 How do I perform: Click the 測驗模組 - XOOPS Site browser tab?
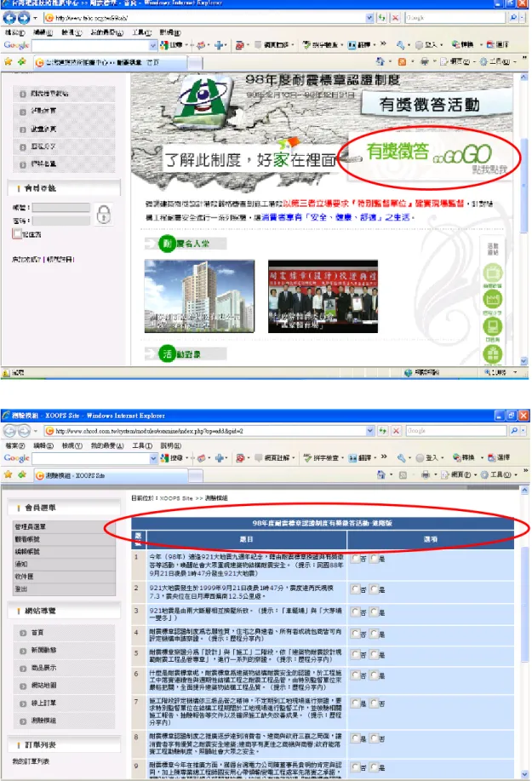coord(111,476)
